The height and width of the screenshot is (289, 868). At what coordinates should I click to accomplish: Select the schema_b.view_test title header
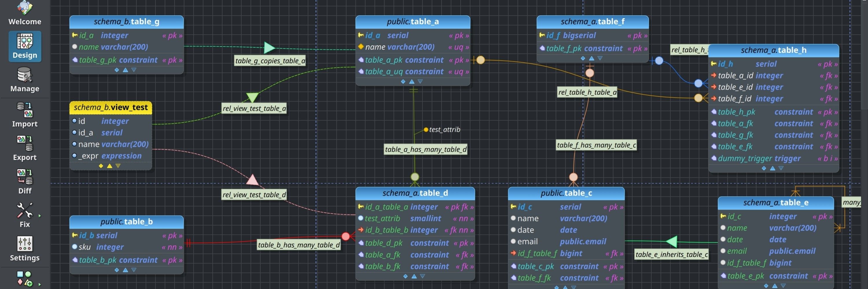[x=111, y=108]
